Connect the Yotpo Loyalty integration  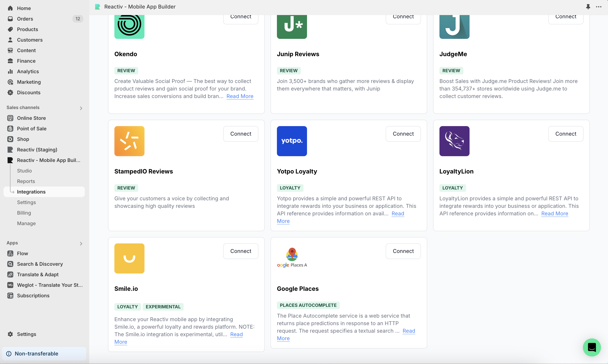click(x=403, y=134)
